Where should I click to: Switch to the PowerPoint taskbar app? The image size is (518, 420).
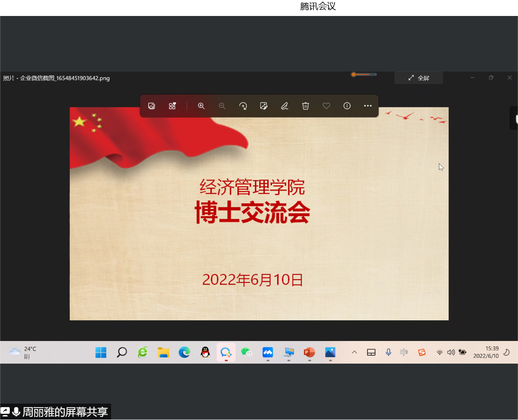309,353
